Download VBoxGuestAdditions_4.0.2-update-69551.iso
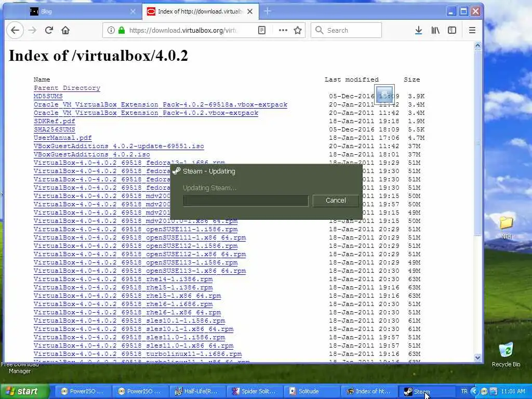This screenshot has width=532, height=399. click(119, 146)
